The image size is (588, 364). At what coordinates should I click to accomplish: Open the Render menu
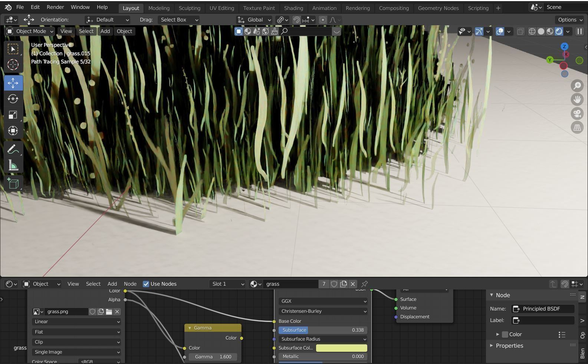[55, 7]
